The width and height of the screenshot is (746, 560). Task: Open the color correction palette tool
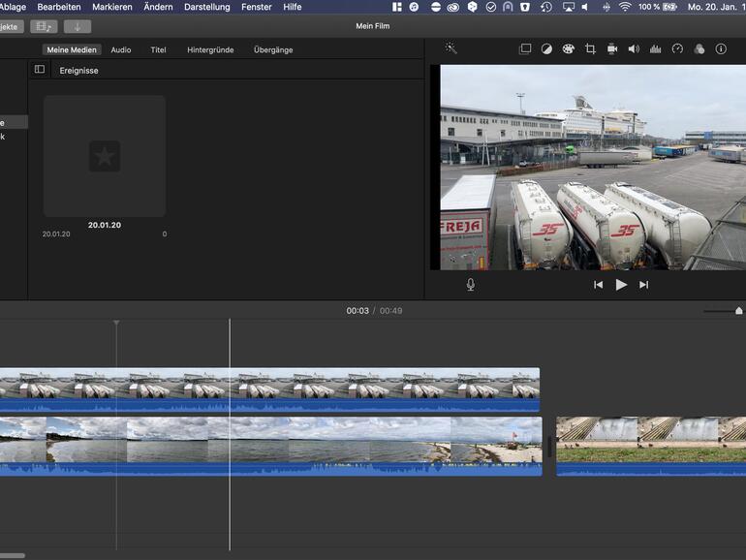pyautogui.click(x=568, y=48)
